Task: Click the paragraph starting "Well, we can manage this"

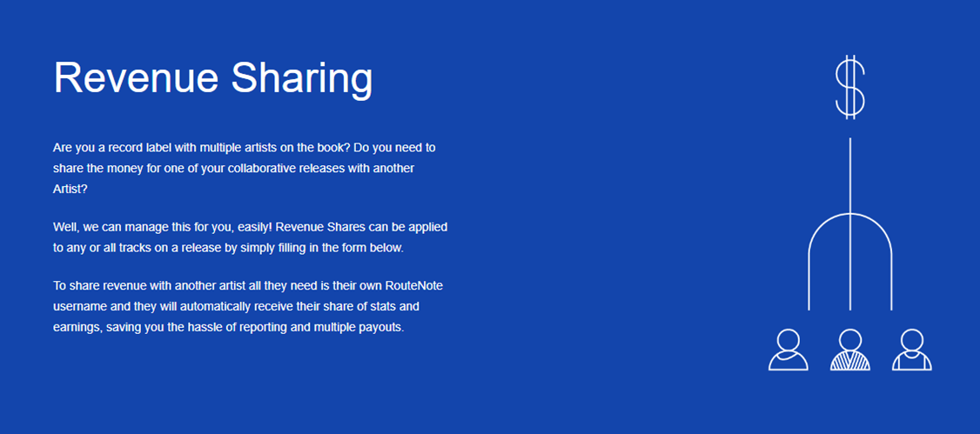Action: tap(250, 237)
